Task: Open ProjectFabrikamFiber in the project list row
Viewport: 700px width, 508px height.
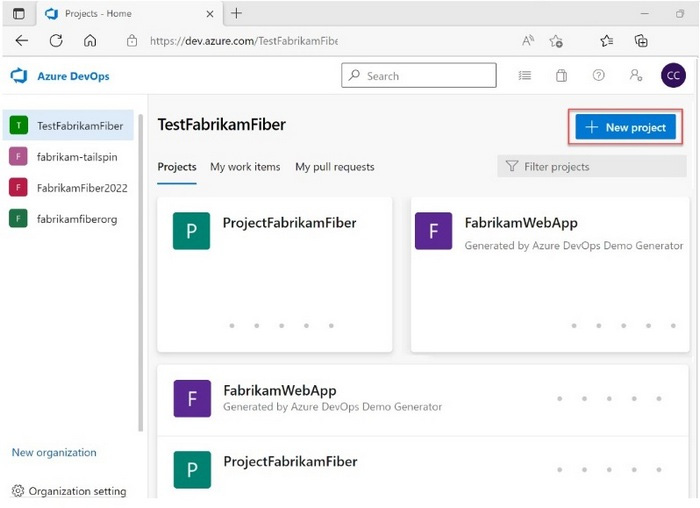Action: [423, 468]
